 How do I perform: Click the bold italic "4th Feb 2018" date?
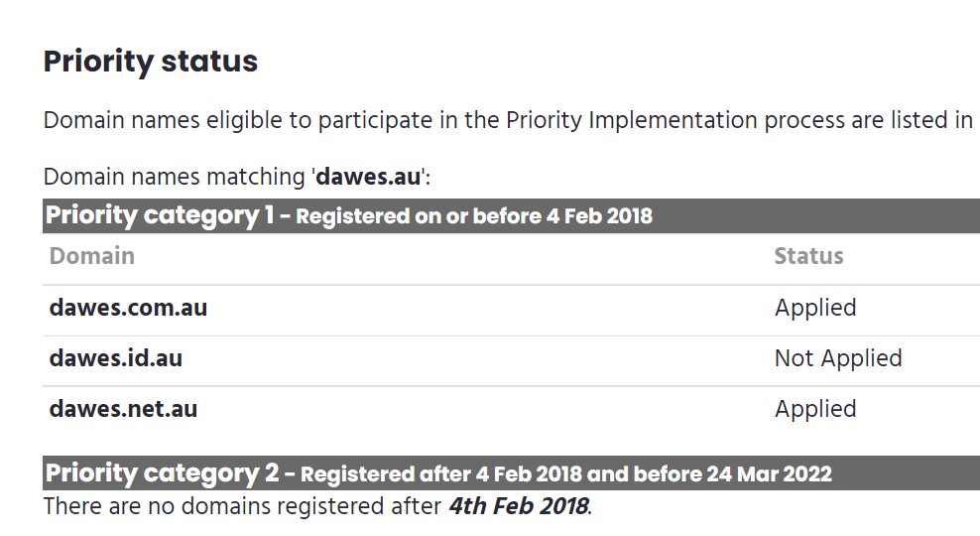click(x=518, y=506)
